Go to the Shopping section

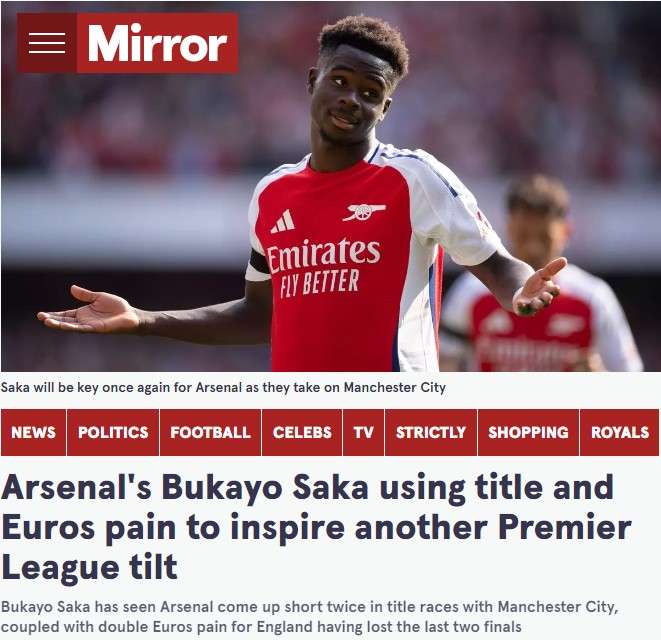click(x=528, y=432)
